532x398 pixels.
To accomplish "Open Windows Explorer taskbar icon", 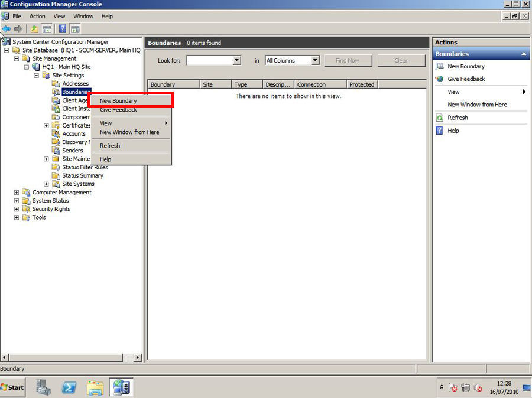I will pyautogui.click(x=95, y=388).
